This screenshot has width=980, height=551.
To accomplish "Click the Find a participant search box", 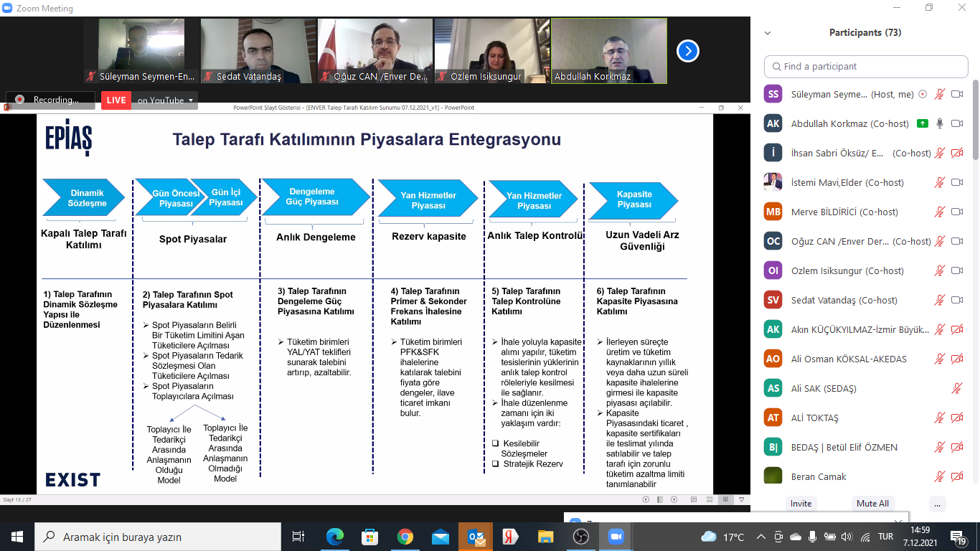I will 866,66.
